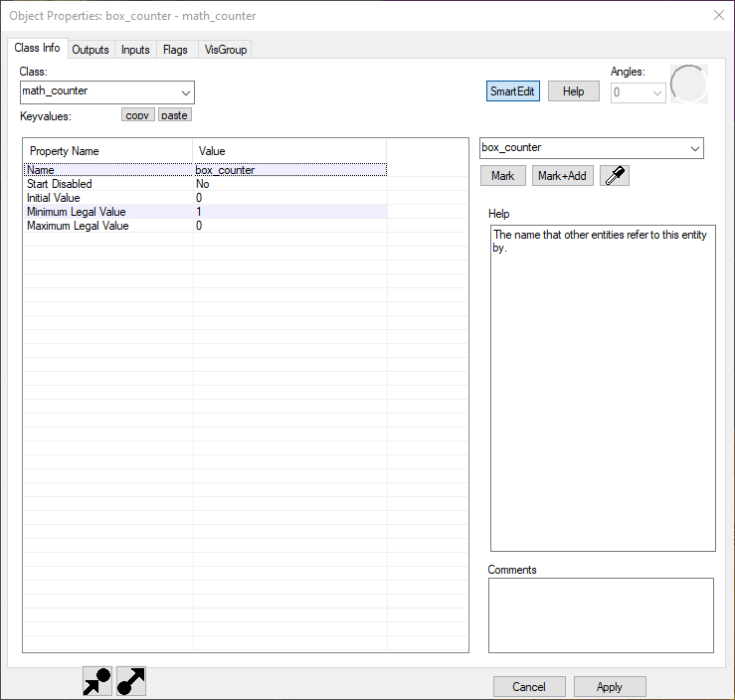This screenshot has height=700, width=735.
Task: Click the Value column header
Action: pyautogui.click(x=289, y=151)
